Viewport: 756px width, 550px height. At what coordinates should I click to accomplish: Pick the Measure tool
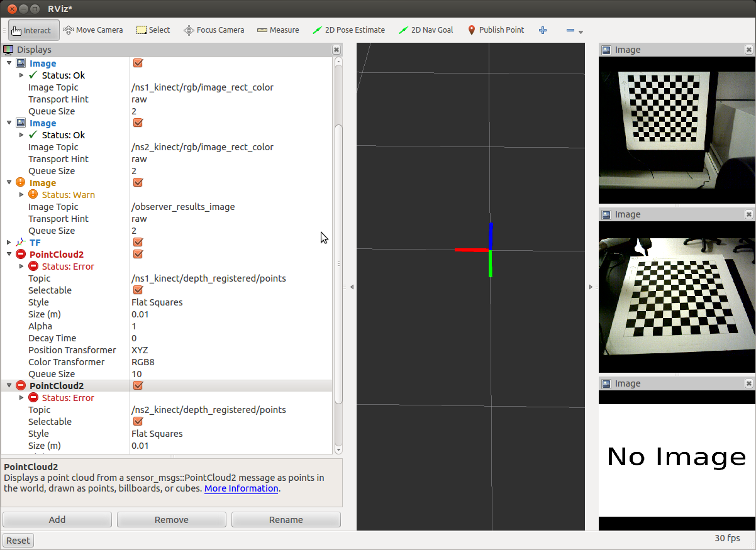(x=278, y=30)
